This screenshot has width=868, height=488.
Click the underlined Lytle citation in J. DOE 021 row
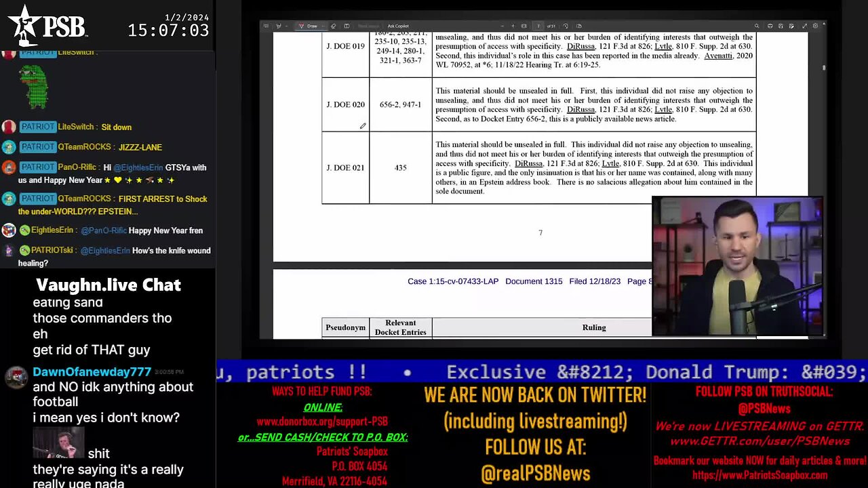[610, 163]
